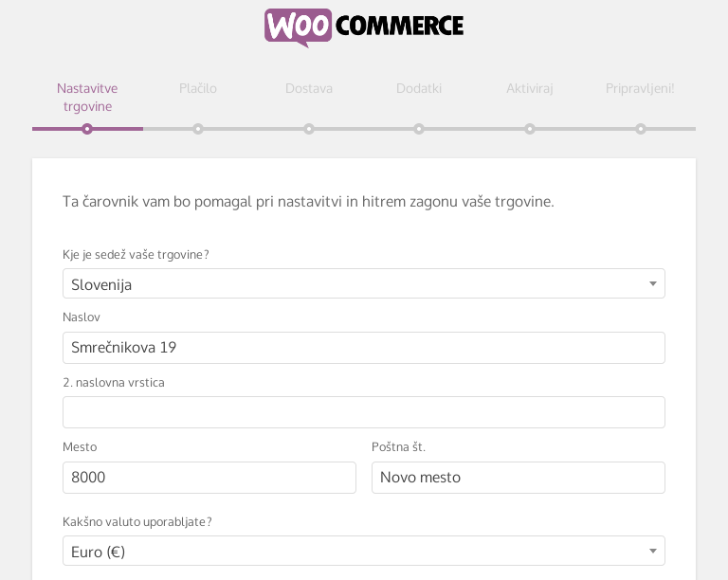Open the Slovenija country dropdown

point(364,283)
